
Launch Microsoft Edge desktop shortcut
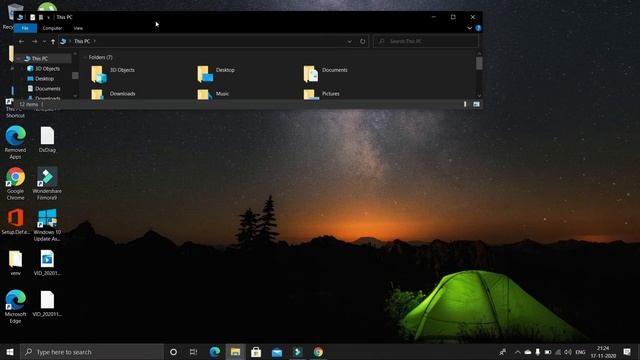coord(16,307)
